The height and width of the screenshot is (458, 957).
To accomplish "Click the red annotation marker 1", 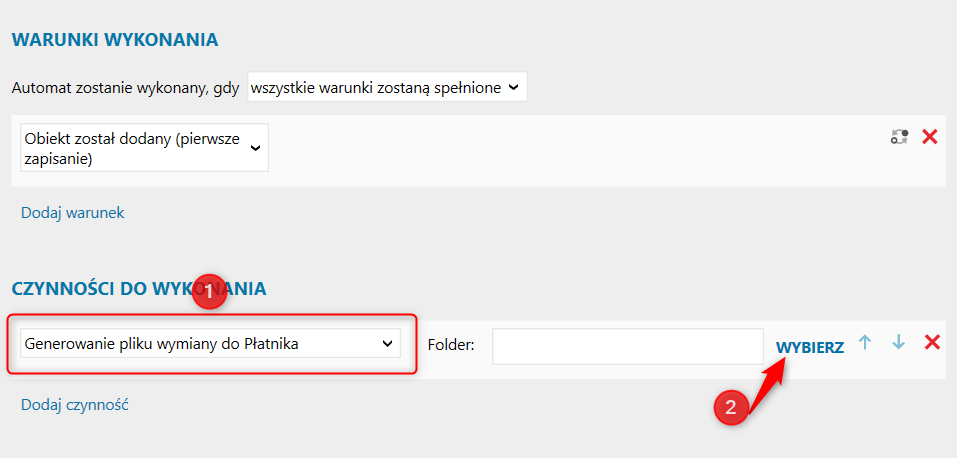I will pyautogui.click(x=209, y=293).
